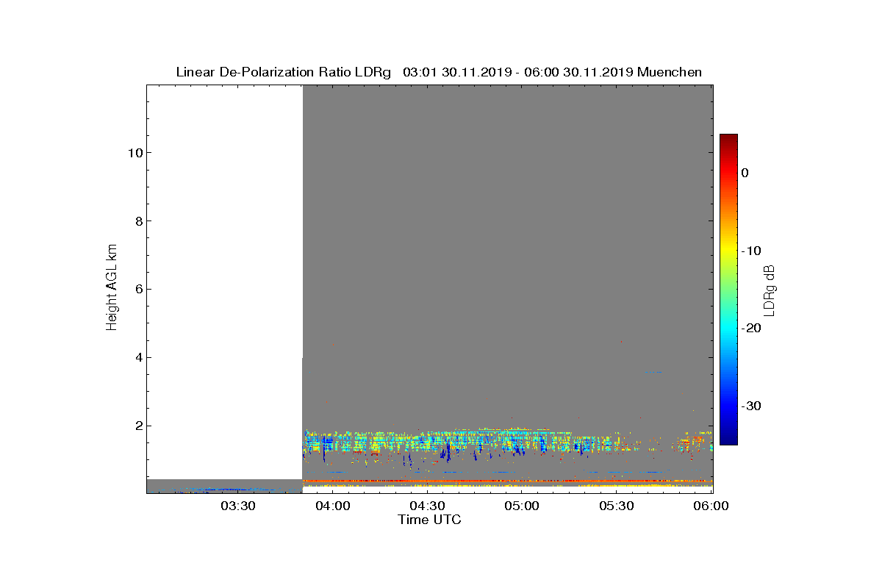Click the colorbar value -10

[x=750, y=251]
